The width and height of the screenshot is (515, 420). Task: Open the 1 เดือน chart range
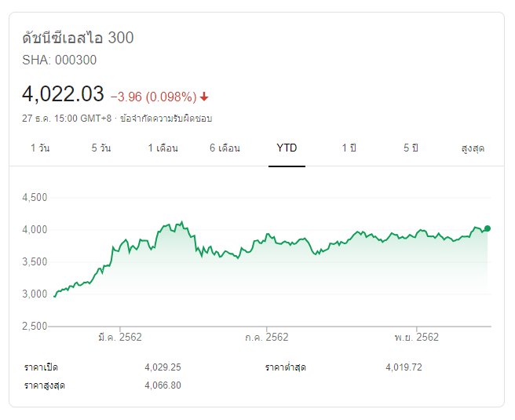point(163,148)
